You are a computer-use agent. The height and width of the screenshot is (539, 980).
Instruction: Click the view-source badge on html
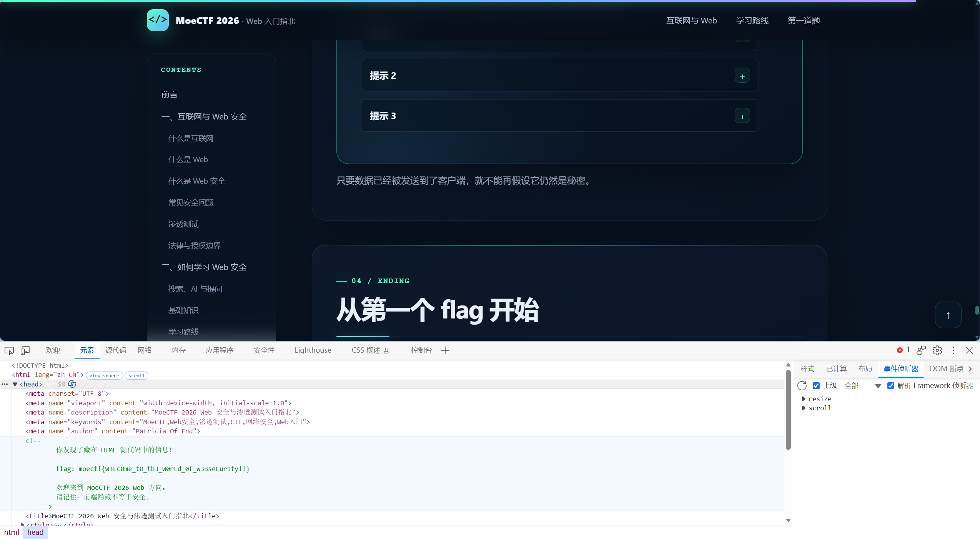104,375
